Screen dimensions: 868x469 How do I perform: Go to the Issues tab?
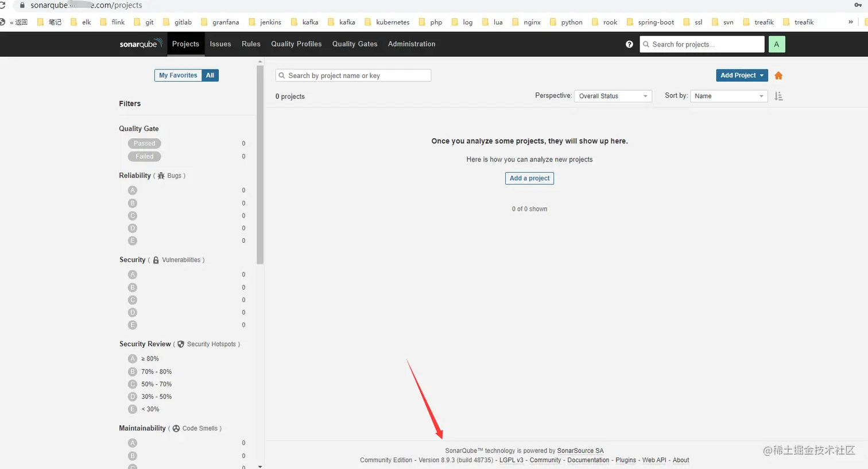coord(220,44)
